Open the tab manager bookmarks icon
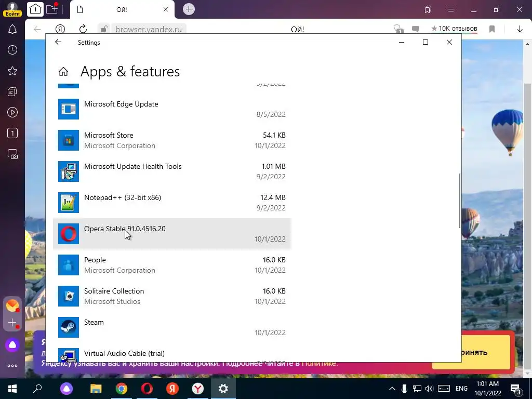The image size is (532, 399). (428, 9)
